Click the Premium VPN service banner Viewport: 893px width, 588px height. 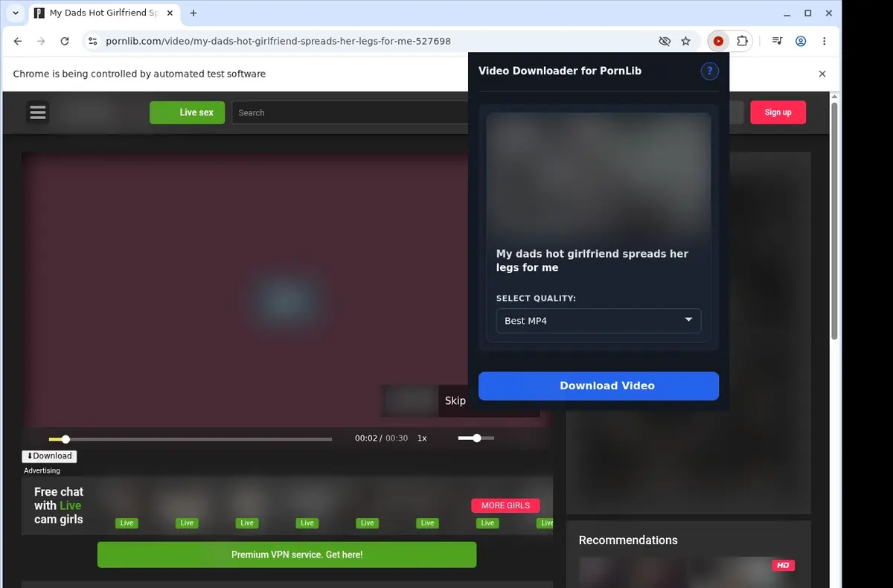point(287,555)
